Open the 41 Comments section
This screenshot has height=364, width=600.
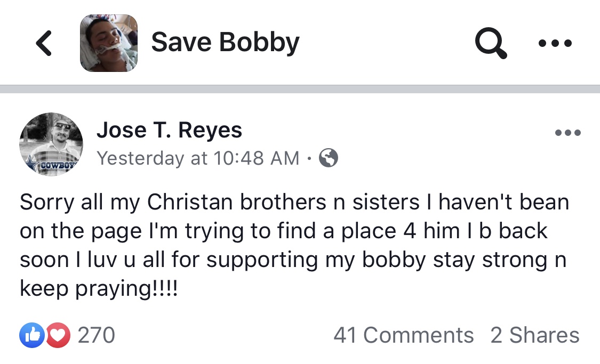pyautogui.click(x=404, y=335)
